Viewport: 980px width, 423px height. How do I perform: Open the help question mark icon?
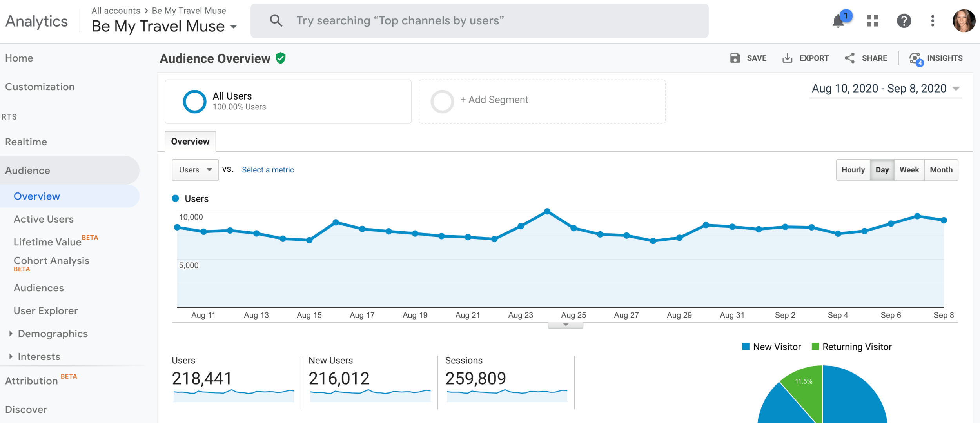click(x=904, y=21)
